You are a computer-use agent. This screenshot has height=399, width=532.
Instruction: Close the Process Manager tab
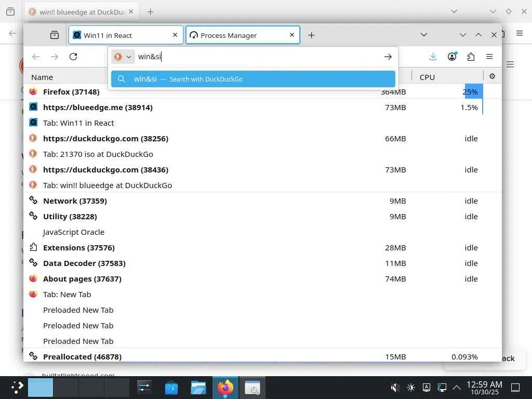point(292,35)
